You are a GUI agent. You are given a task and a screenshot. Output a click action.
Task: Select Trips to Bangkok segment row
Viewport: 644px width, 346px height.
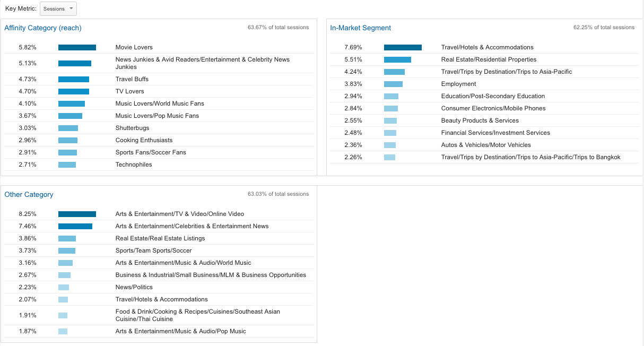coord(530,157)
